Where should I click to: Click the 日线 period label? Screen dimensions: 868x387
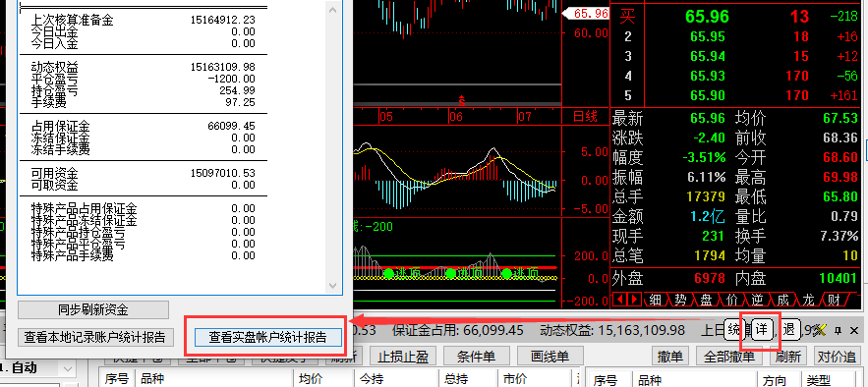click(x=585, y=117)
